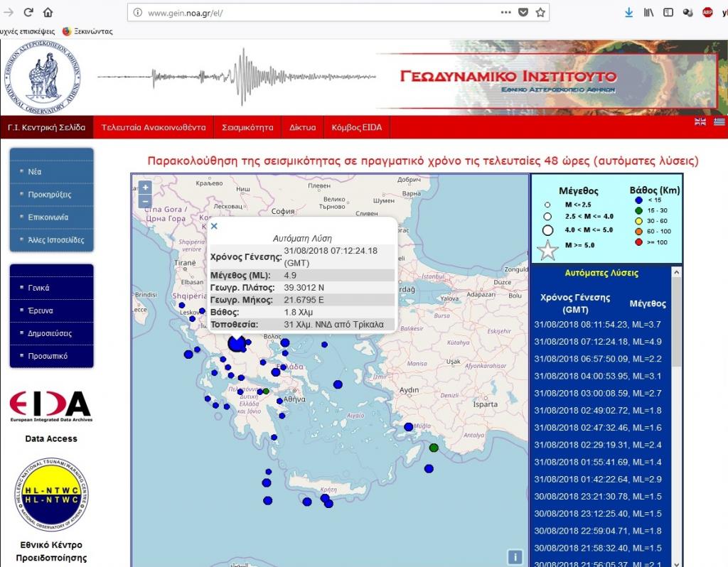Click the National Observatory of Athens logo

click(x=44, y=77)
